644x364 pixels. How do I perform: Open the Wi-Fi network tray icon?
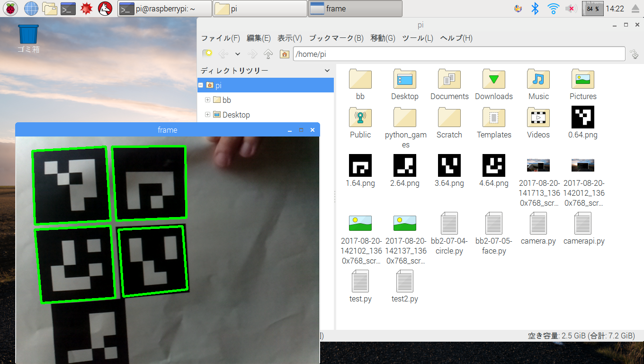[553, 8]
